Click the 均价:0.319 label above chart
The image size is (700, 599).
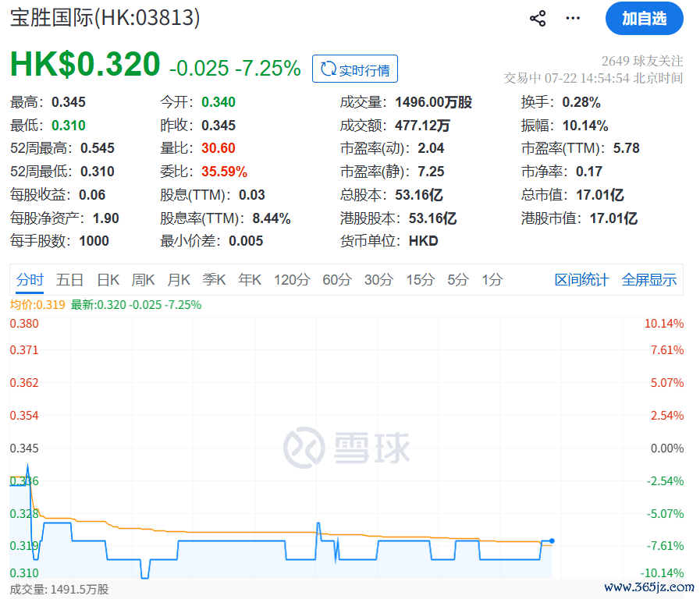click(x=37, y=305)
